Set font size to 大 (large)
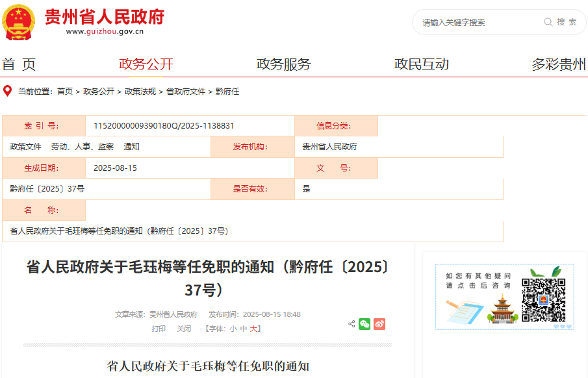Screen dimensions: 588x378 (x=253, y=329)
